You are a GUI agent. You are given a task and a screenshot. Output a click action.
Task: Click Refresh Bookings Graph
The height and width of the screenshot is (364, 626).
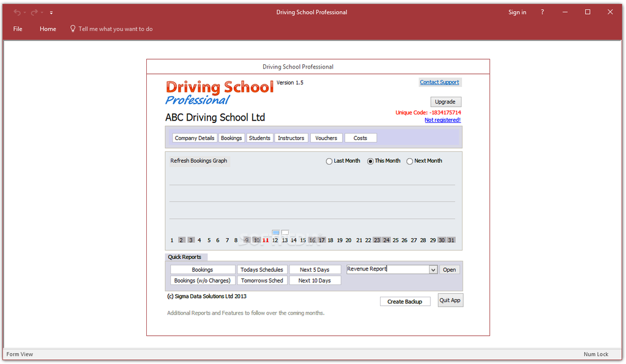pyautogui.click(x=199, y=160)
